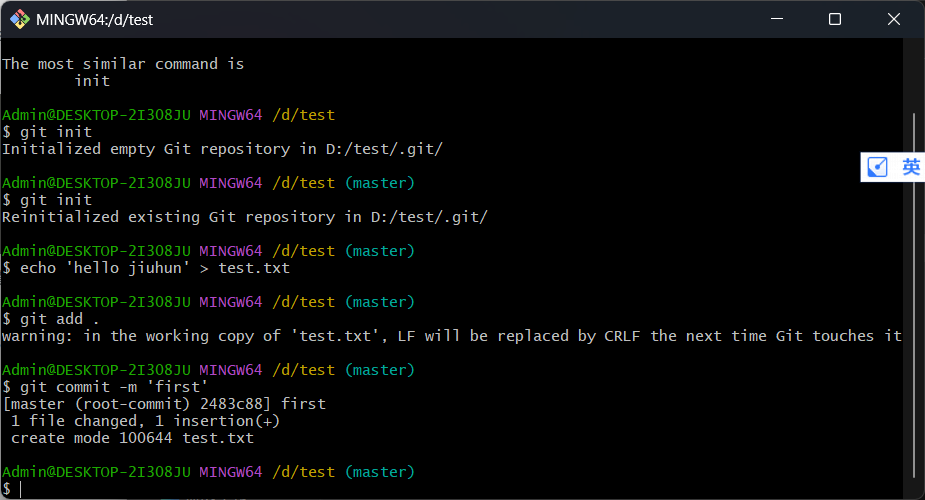
Task: Toggle the 英 input language indicator
Action: (x=911, y=167)
